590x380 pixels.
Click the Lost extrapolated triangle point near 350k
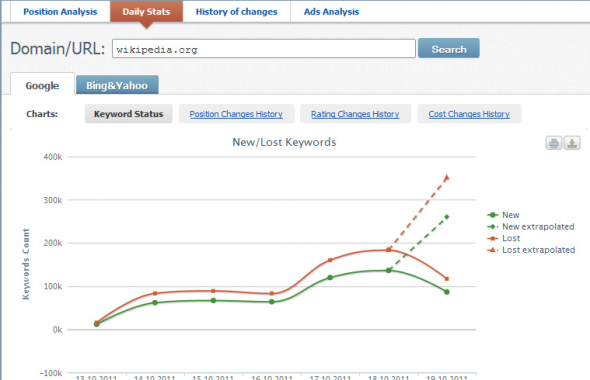click(447, 178)
